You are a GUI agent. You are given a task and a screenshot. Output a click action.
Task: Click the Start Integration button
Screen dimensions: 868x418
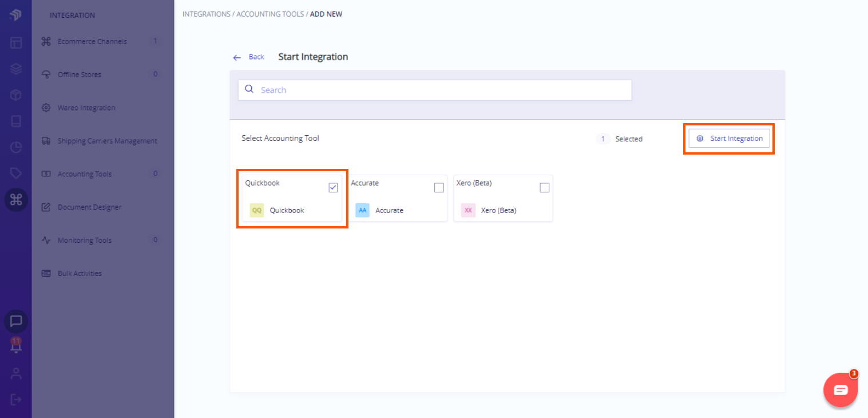tap(729, 139)
